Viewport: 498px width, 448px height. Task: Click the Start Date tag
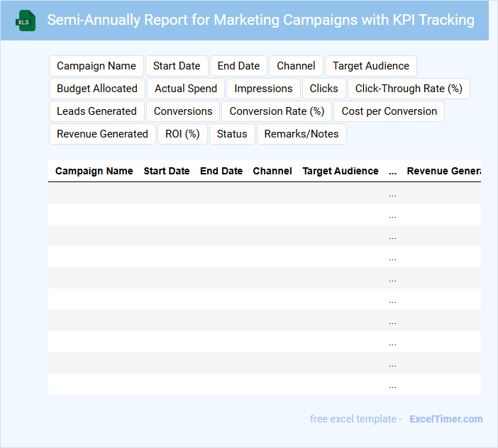177,66
